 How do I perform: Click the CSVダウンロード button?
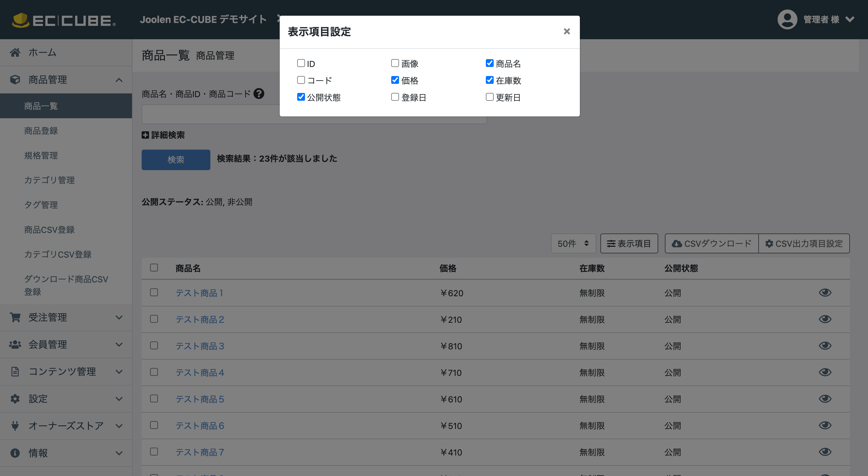point(711,243)
